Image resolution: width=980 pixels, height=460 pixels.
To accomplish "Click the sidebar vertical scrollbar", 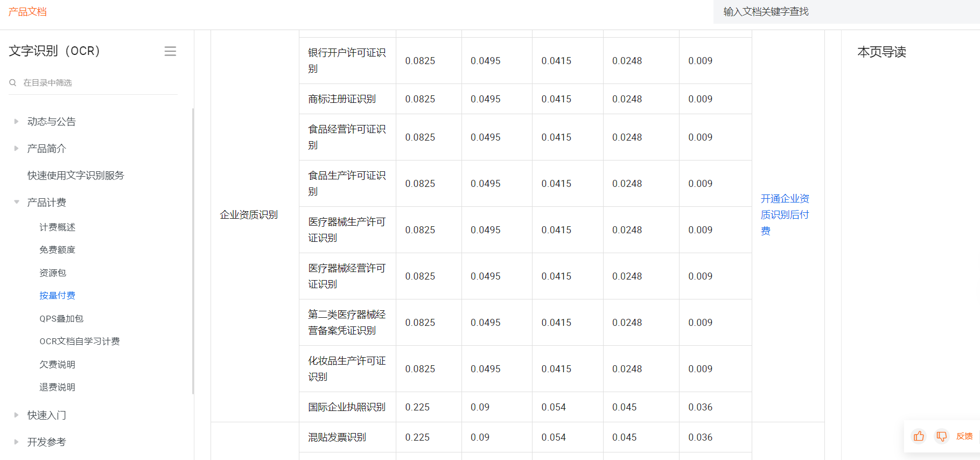I will tap(193, 251).
